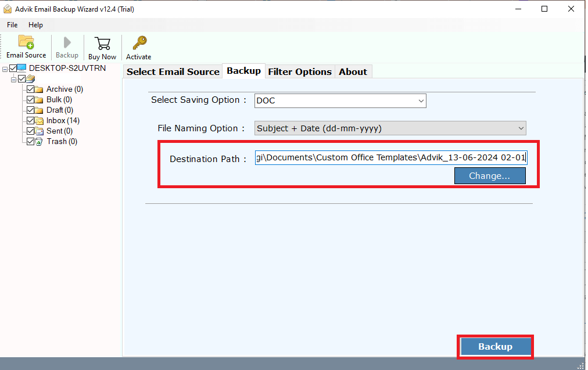588x370 pixels.
Task: Select the Backup tab
Action: click(244, 71)
